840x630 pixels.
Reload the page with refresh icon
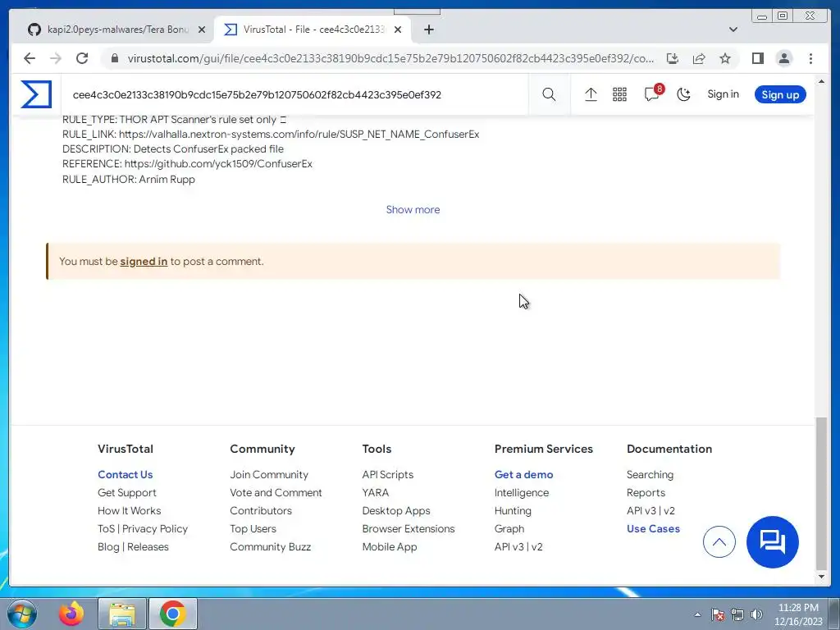(82, 58)
